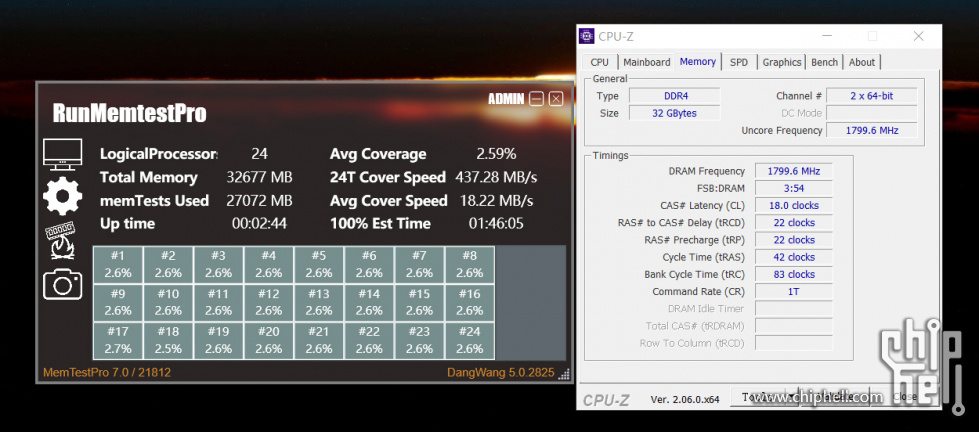Click the empty Row To Column field

794,343
